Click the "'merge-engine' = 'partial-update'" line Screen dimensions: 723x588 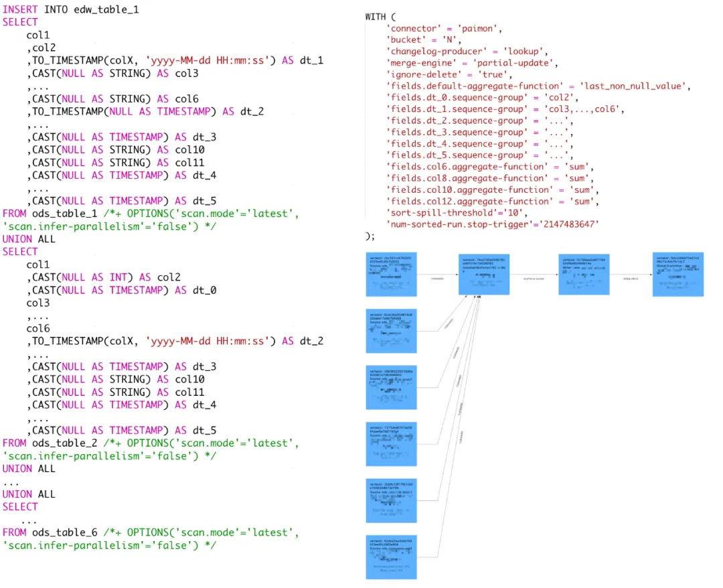(472, 63)
